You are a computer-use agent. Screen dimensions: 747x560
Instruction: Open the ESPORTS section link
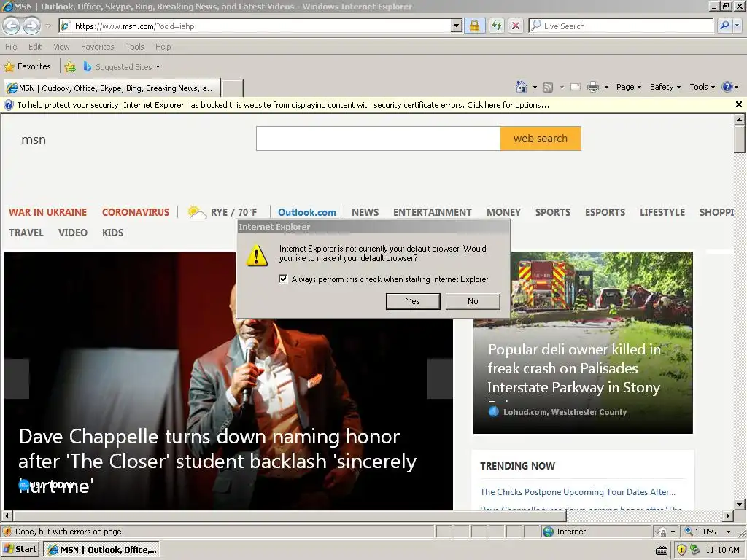pyautogui.click(x=605, y=212)
